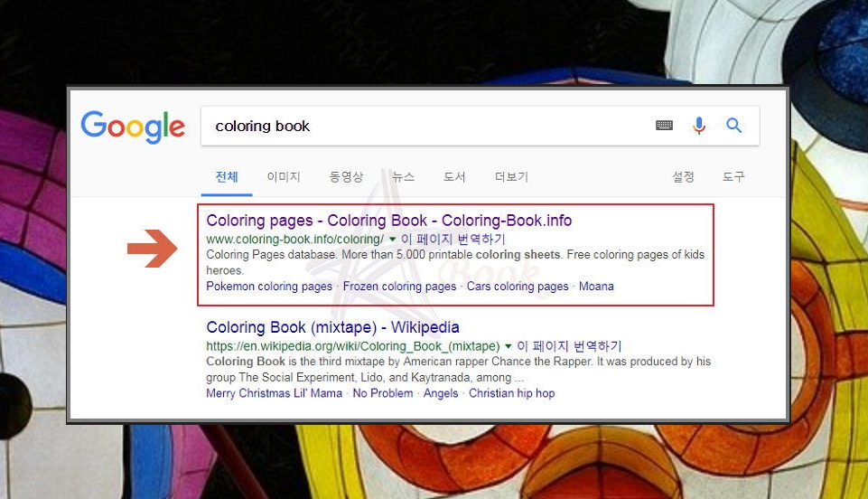The image size is (868, 499).
Task: Open Cars coloring pages sitelink
Action: (518, 287)
